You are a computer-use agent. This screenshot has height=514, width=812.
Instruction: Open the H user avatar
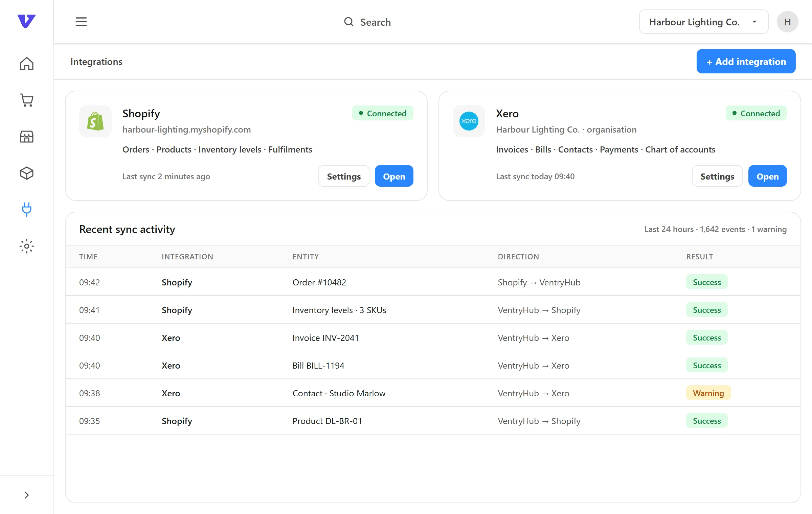[787, 22]
